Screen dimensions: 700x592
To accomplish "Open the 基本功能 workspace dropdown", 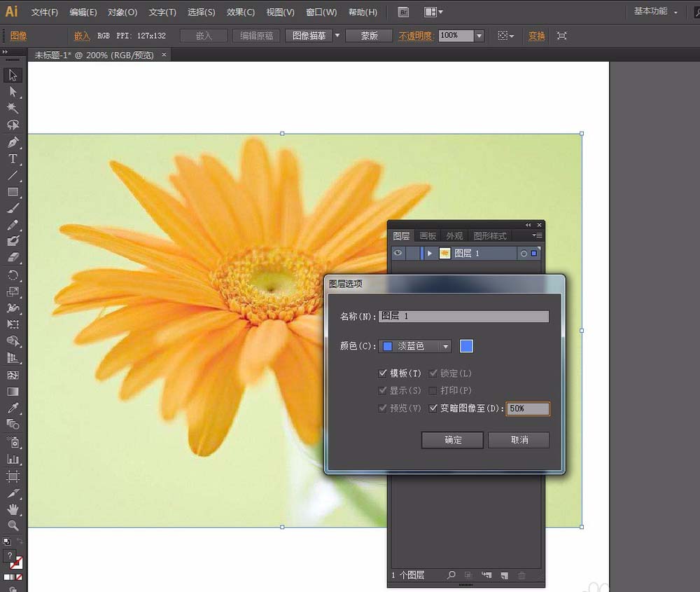I will 656,11.
